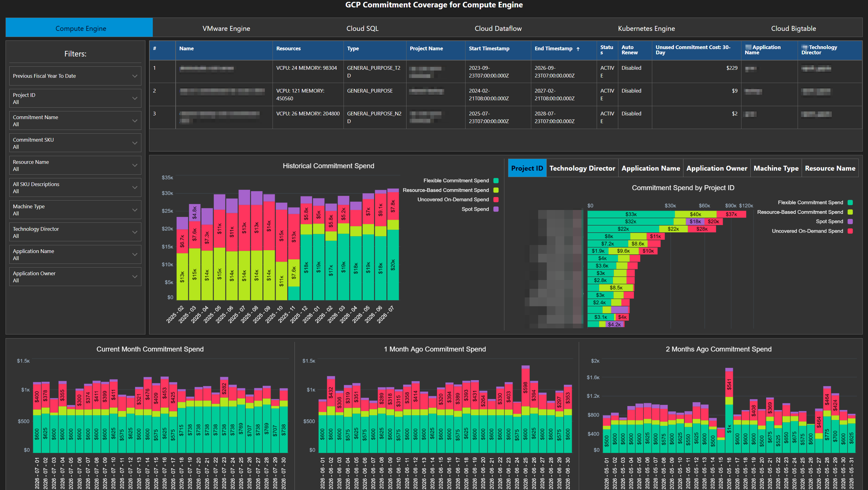Toggle Uncovered On-Demand Spend swatch in Historical legend
This screenshot has width=868, height=490.
point(496,199)
